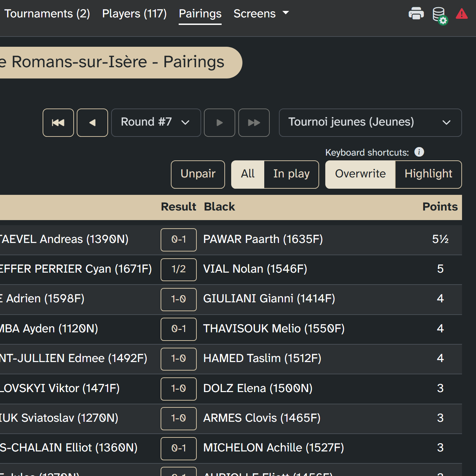Select white player Viktor (1471F)

(60, 388)
